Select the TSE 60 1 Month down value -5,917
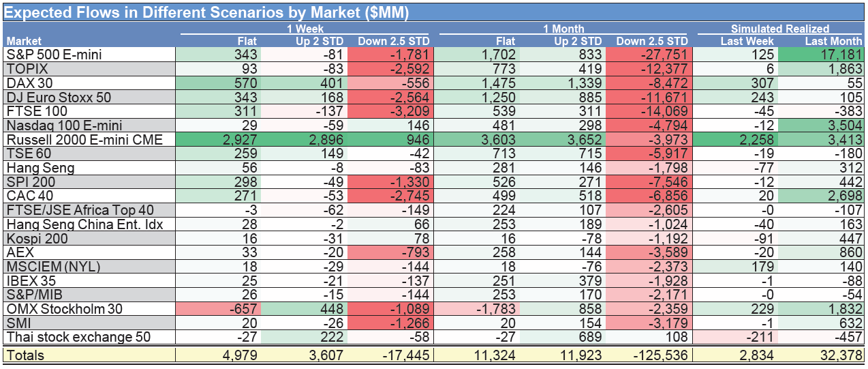 click(x=669, y=153)
